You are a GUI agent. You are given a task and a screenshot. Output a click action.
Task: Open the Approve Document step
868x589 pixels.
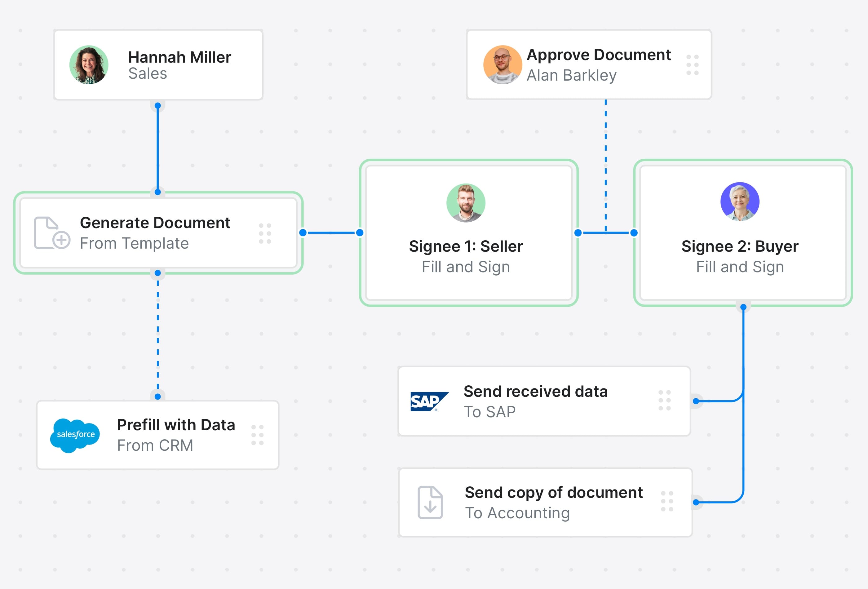598,64
